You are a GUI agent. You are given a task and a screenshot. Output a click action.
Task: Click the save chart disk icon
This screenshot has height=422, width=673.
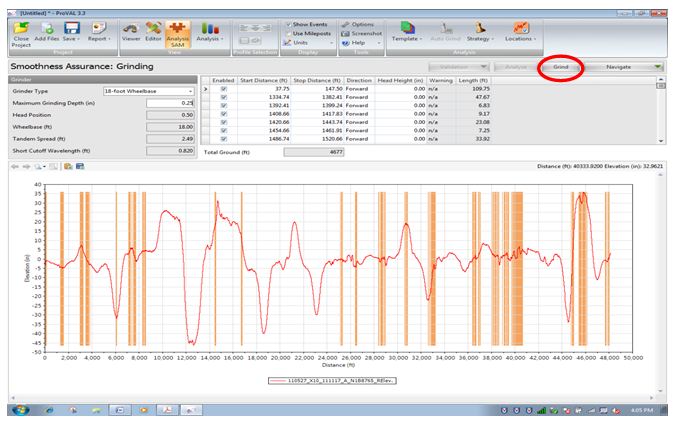click(x=80, y=167)
